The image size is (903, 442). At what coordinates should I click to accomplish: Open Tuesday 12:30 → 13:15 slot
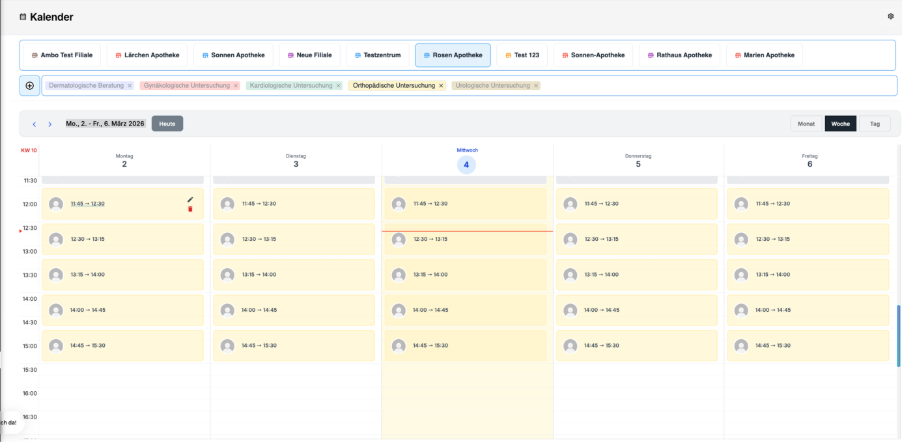pos(294,239)
